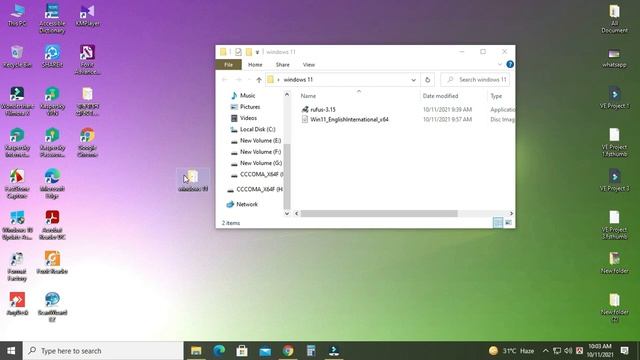Viewport: 640px width, 360px height.
Task: Click the New folder icon in the Explorer title bar
Action: (x=249, y=52)
